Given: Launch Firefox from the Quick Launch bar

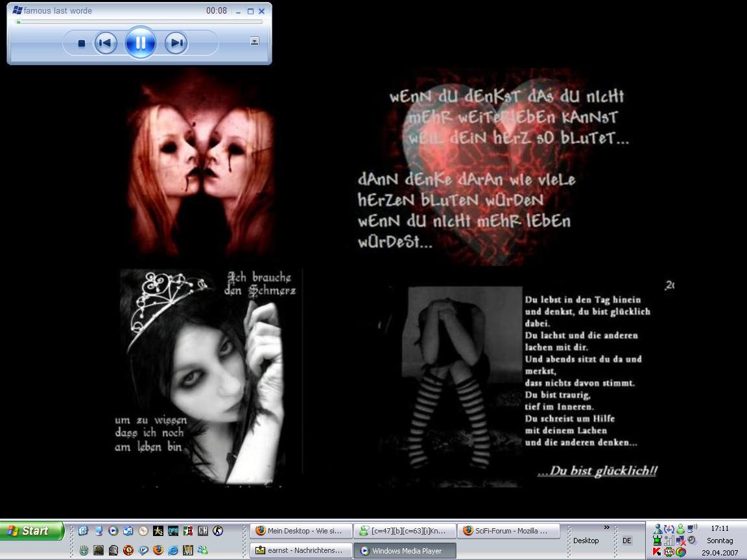Looking at the screenshot, I should [158, 550].
